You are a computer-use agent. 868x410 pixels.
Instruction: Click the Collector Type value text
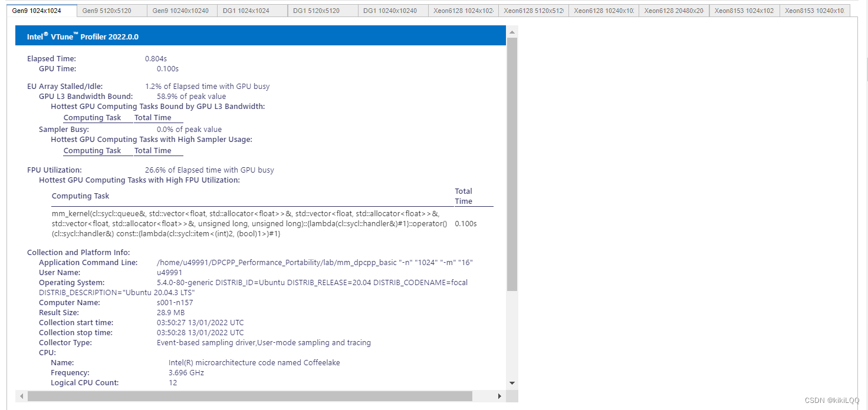[x=264, y=342]
